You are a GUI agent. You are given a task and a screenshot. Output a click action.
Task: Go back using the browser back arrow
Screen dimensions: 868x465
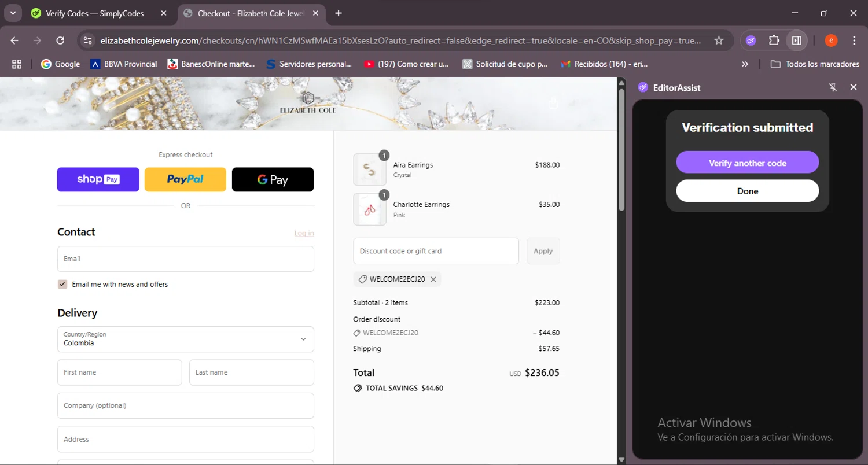click(14, 40)
